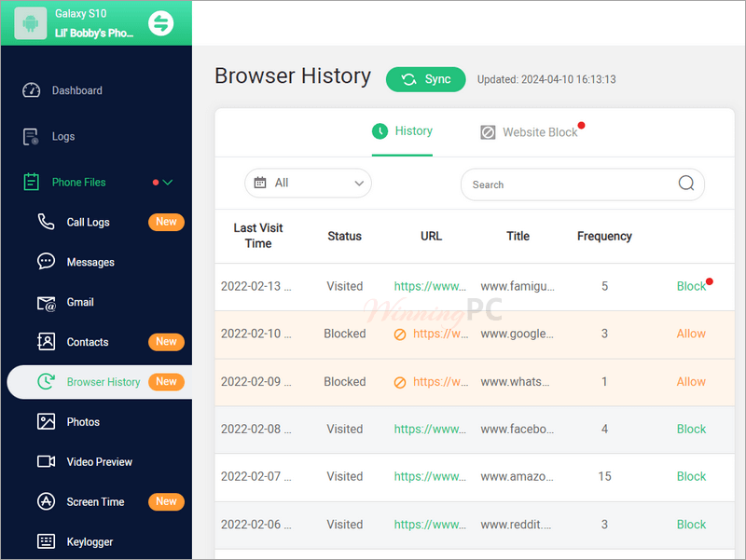Click the Photos picture icon

[x=46, y=421]
